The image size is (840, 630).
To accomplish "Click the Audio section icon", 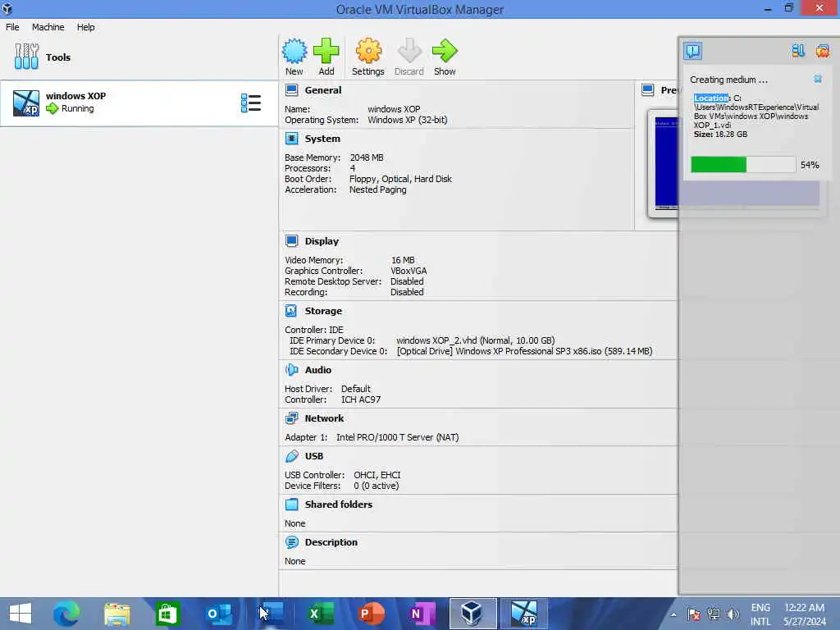I will [291, 370].
